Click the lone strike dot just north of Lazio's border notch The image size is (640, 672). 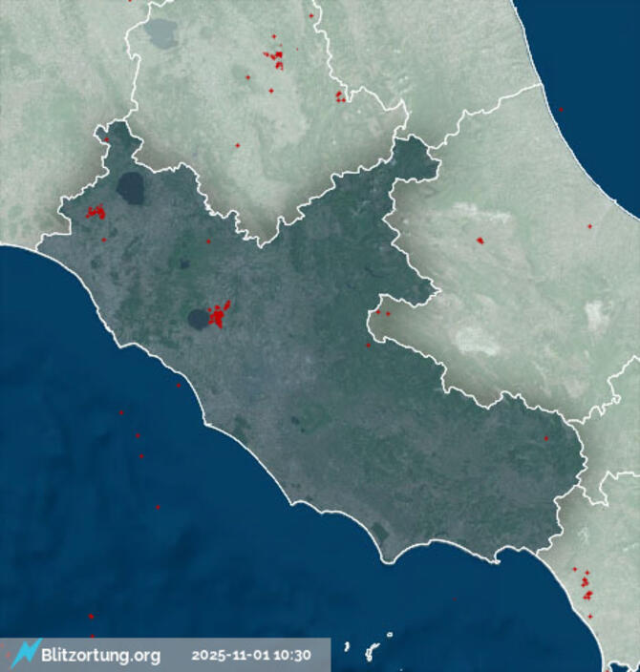point(238,145)
